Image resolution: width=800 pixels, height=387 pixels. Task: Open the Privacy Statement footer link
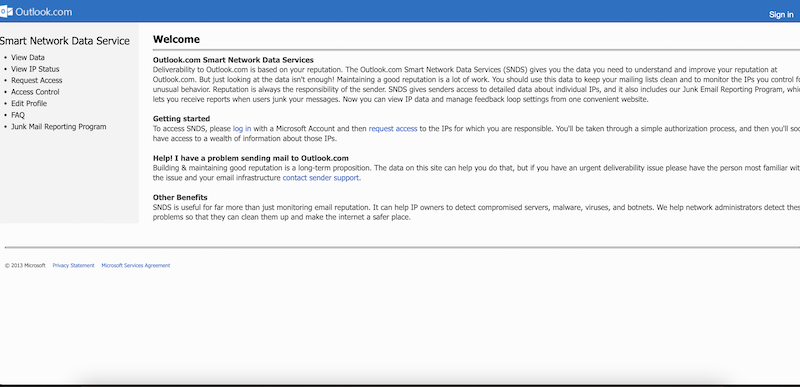73,266
